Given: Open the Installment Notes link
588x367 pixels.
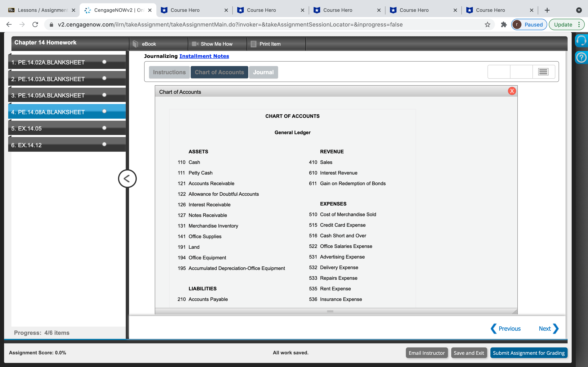Looking at the screenshot, I should coord(204,56).
